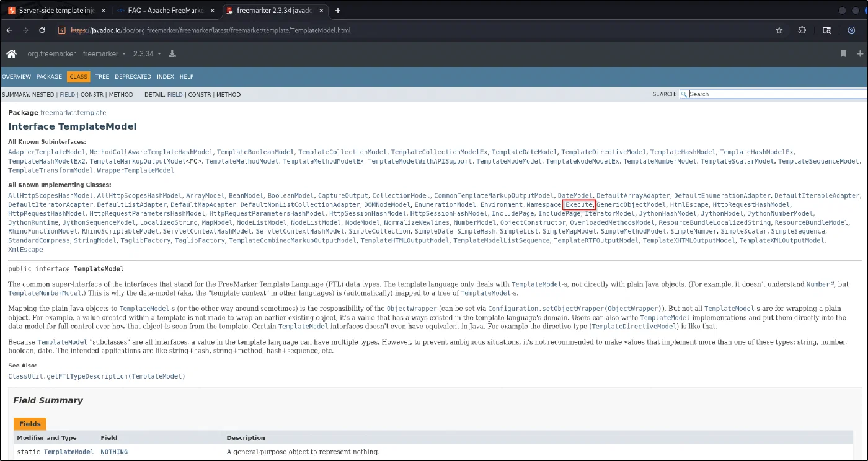Click the browser address bar URL
The height and width of the screenshot is (461, 868).
point(211,30)
